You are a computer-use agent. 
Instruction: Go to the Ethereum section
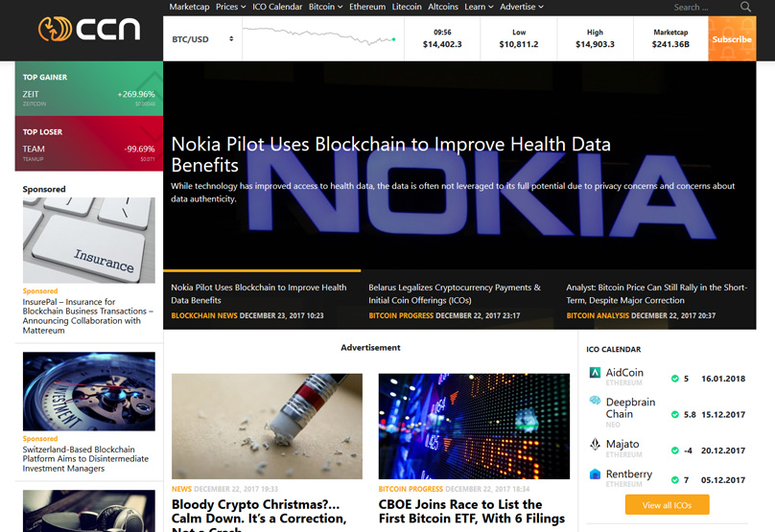(367, 7)
